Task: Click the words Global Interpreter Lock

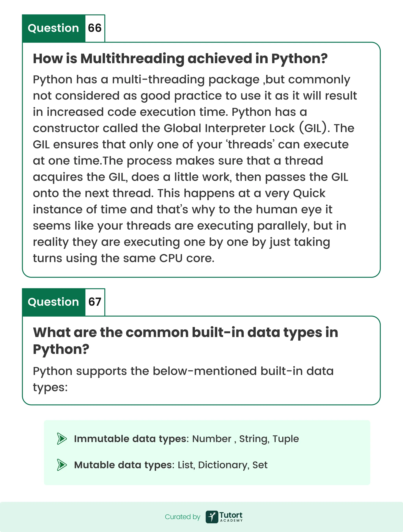Action: click(x=229, y=128)
